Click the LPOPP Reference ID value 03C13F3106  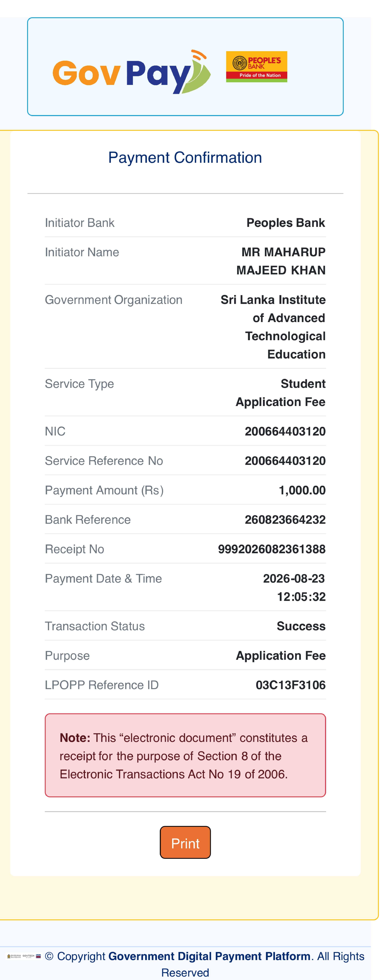290,685
